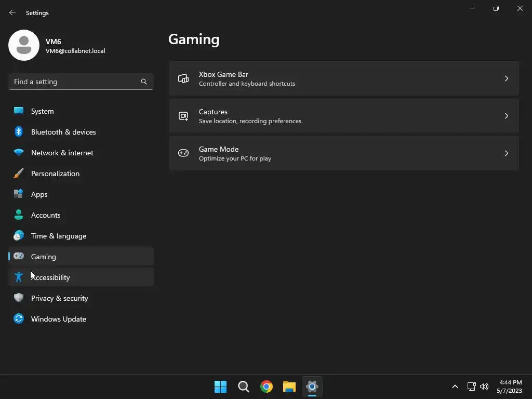Minimize the Settings window
This screenshot has width=532, height=399.
[x=472, y=8]
